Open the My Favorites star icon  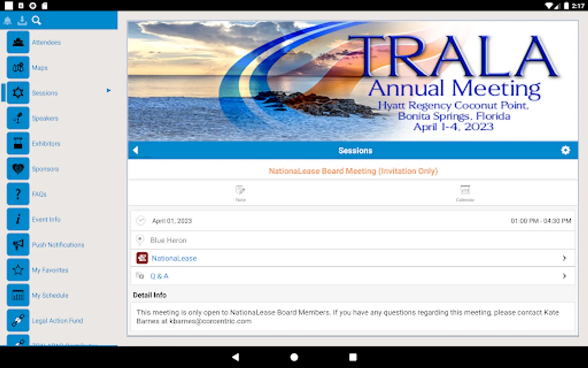coord(18,270)
